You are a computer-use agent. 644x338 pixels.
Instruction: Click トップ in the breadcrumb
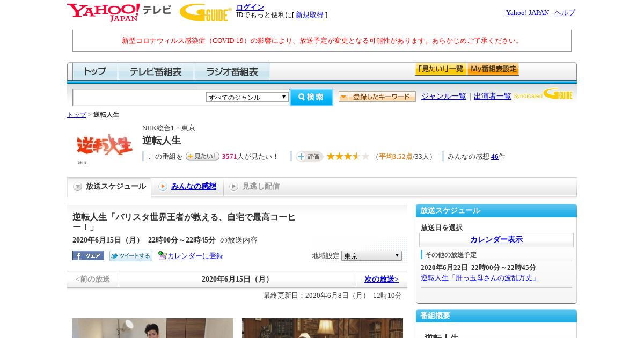tap(77, 115)
